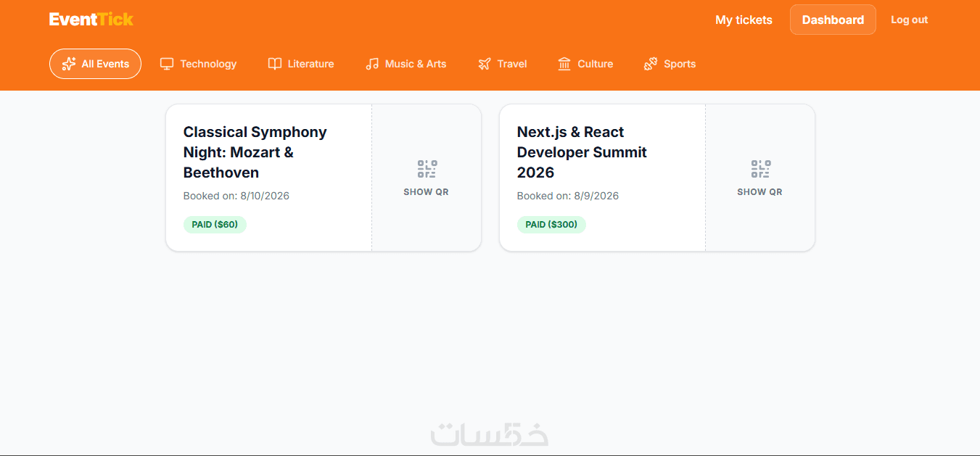Screen dimensions: 980x456
Task: Show QR label for Classical Symphony Night
Action: [427, 192]
